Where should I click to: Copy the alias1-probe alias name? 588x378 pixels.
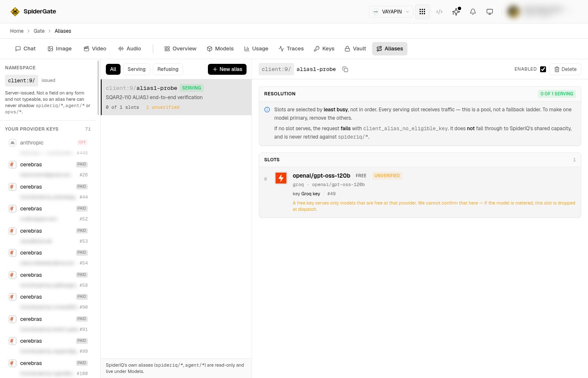point(345,69)
